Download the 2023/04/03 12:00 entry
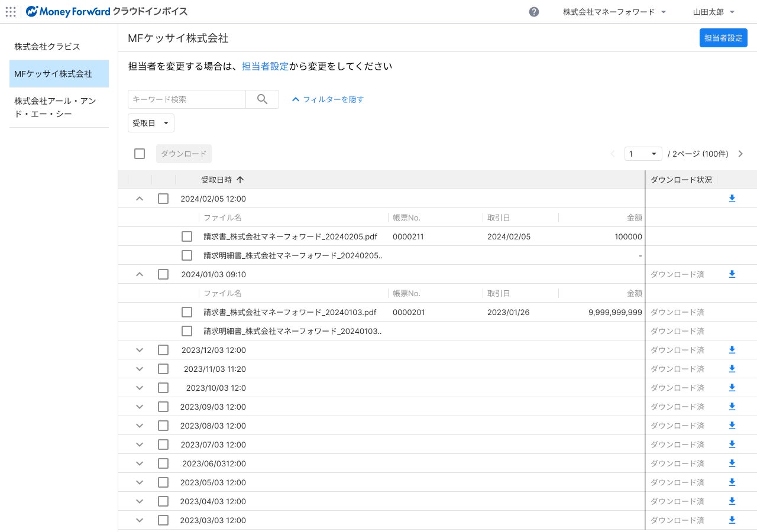The image size is (757, 532). tap(732, 501)
